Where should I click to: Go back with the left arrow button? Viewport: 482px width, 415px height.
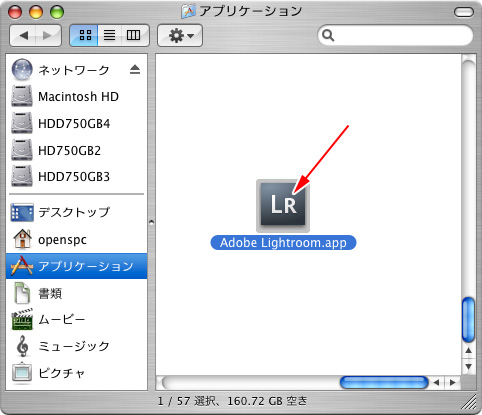(23, 35)
